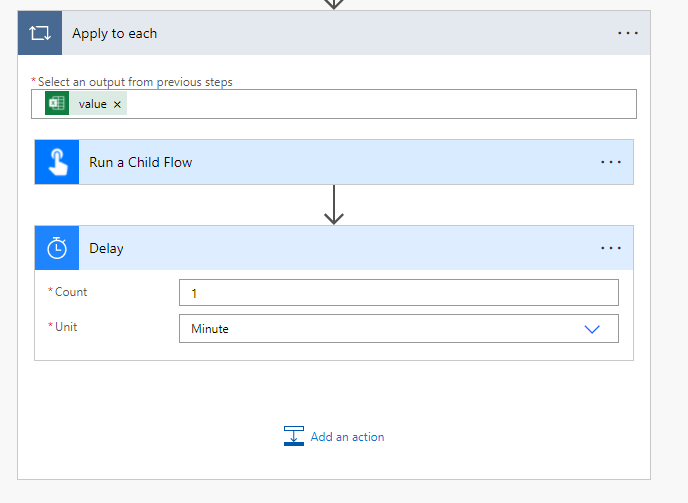
Task: Click empty area of output selection field
Action: tap(380, 104)
